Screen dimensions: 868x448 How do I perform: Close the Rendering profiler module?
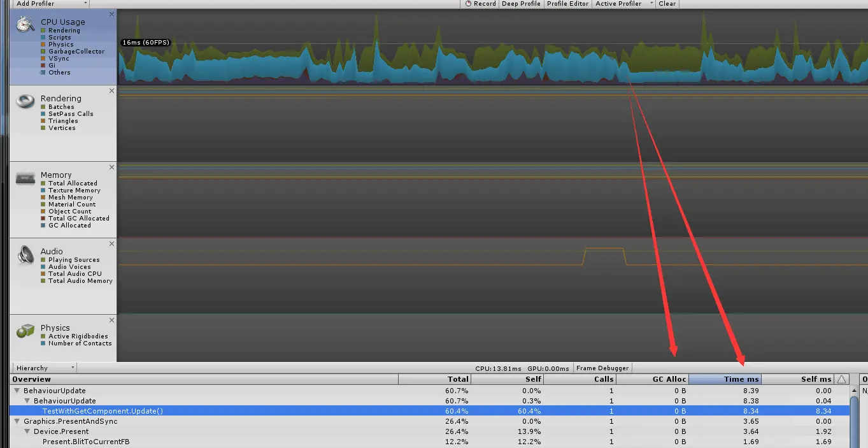click(112, 90)
